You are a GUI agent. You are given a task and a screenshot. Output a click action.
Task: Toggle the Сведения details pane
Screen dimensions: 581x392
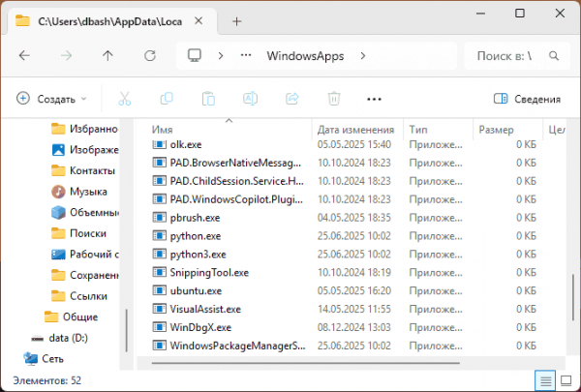click(x=527, y=99)
